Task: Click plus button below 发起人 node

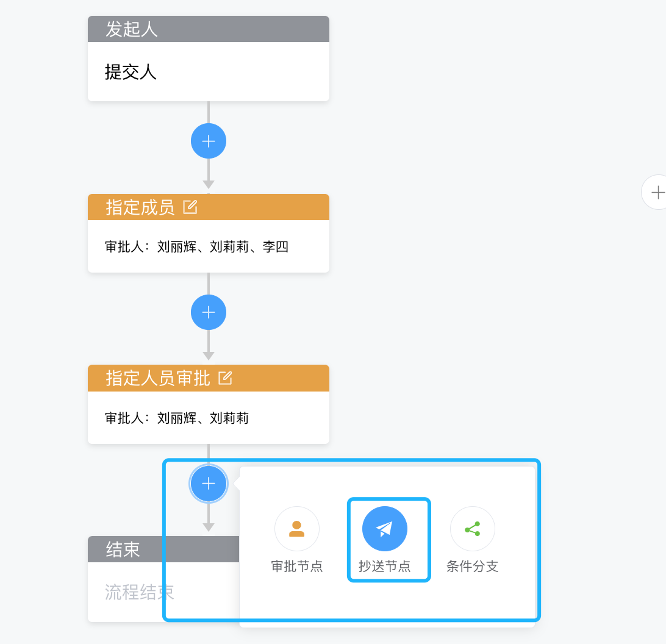Action: (x=208, y=141)
